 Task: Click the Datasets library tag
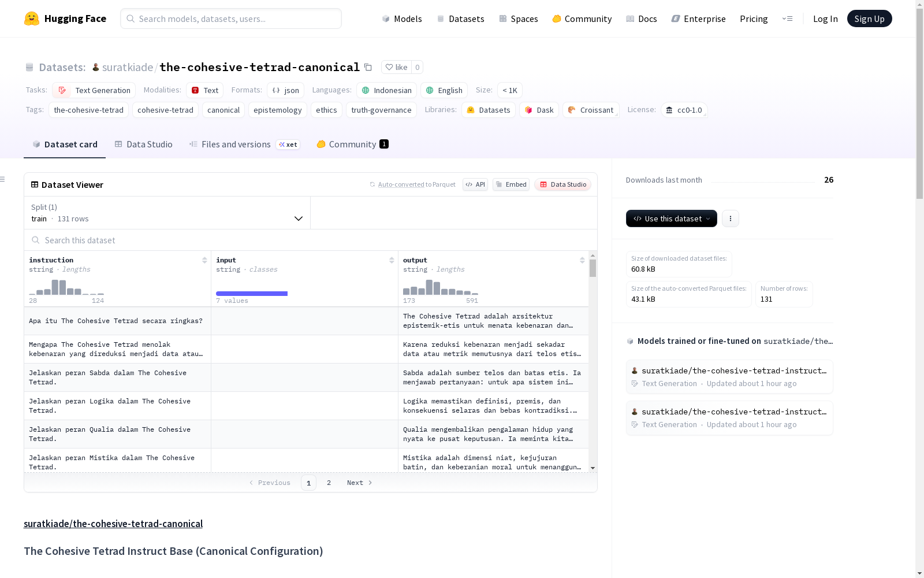pyautogui.click(x=489, y=110)
